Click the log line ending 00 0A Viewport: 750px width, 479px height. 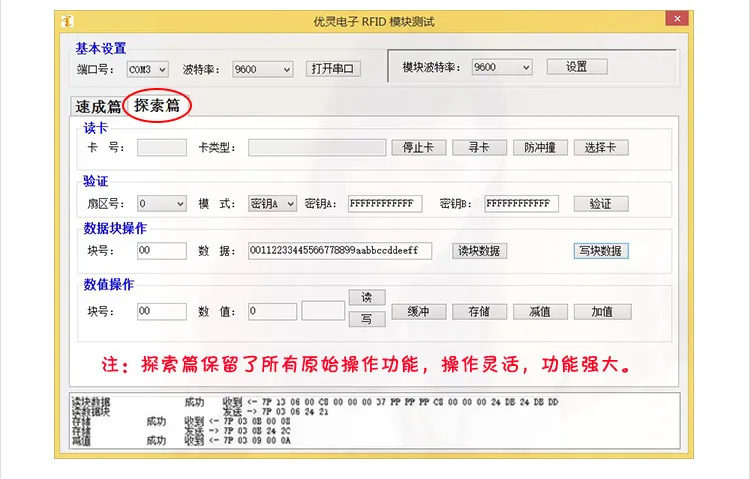[181, 440]
